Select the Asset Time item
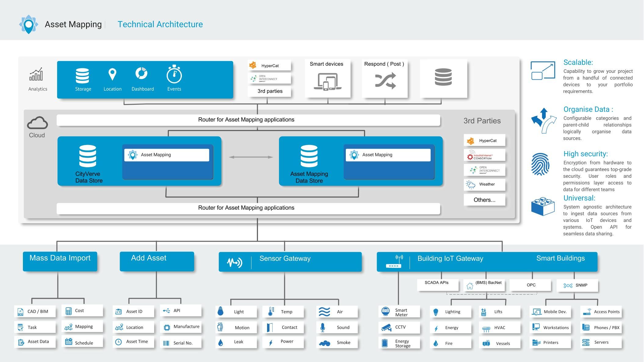Image resolution: width=644 pixels, height=362 pixels. pyautogui.click(x=133, y=342)
